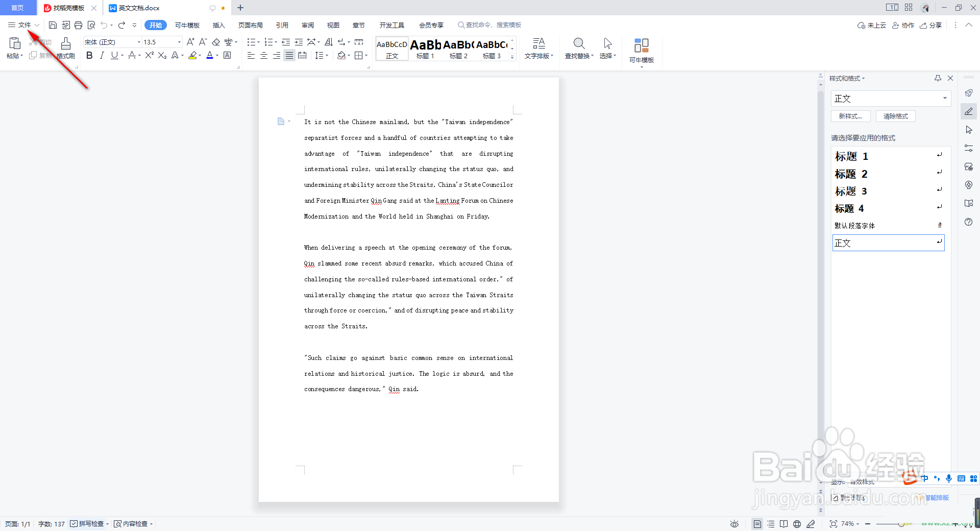Viewport: 980px width, 531px height.
Task: Click the highlight color marker
Action: [192, 55]
